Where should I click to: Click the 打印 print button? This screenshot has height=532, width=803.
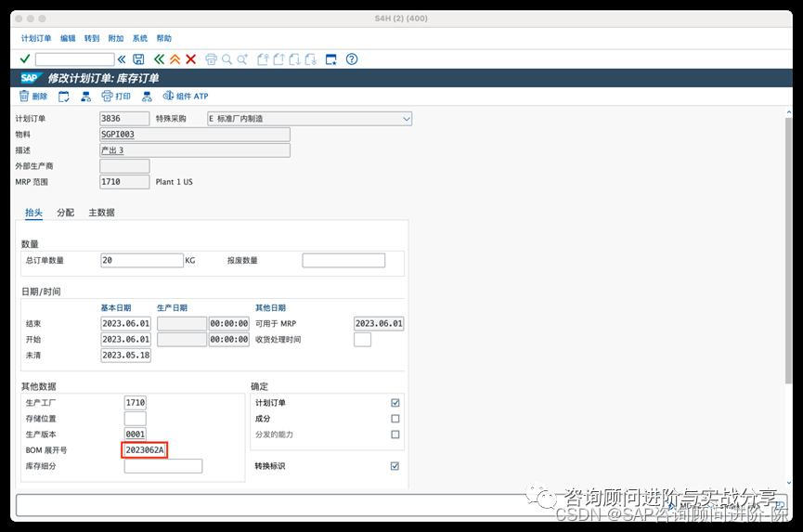tap(116, 97)
